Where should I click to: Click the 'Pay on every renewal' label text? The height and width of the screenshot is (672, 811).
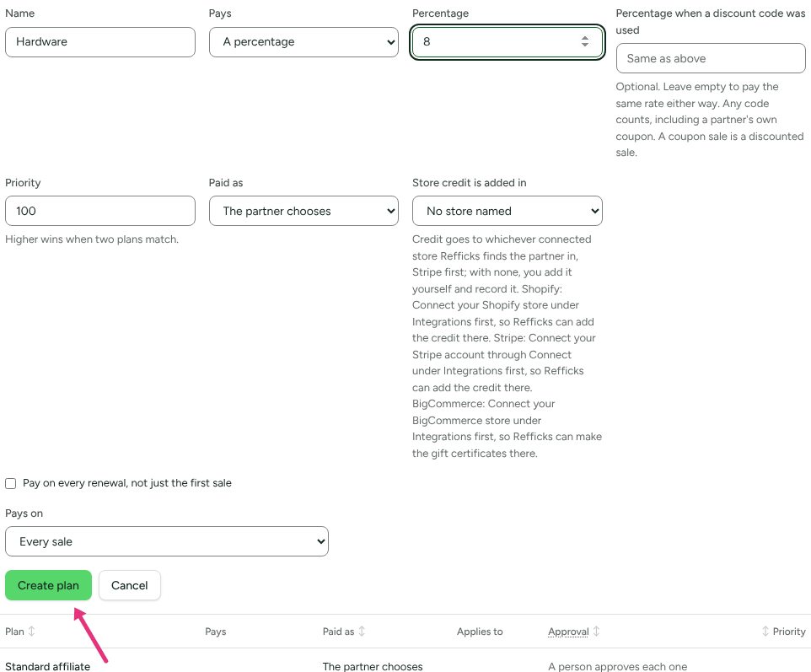point(126,482)
